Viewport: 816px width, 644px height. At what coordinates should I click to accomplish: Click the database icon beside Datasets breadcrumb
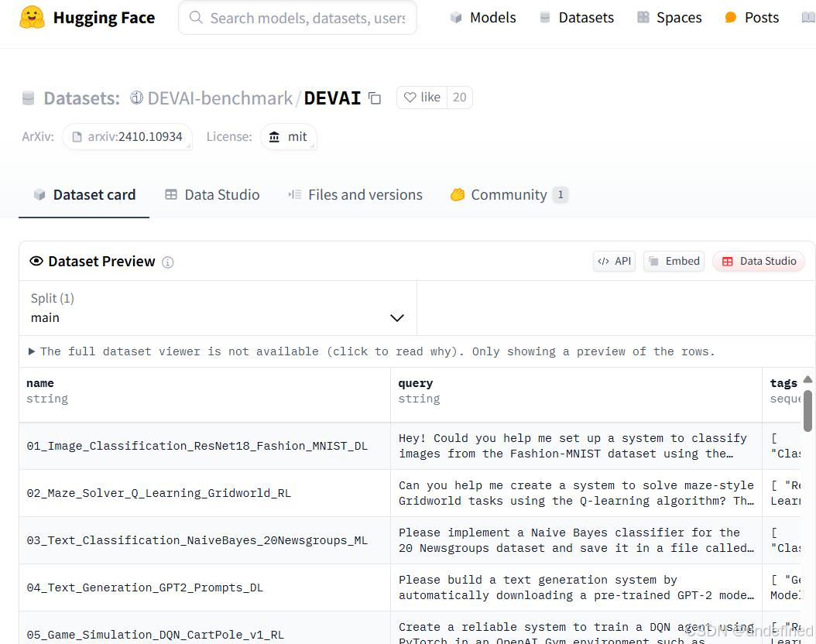point(29,98)
